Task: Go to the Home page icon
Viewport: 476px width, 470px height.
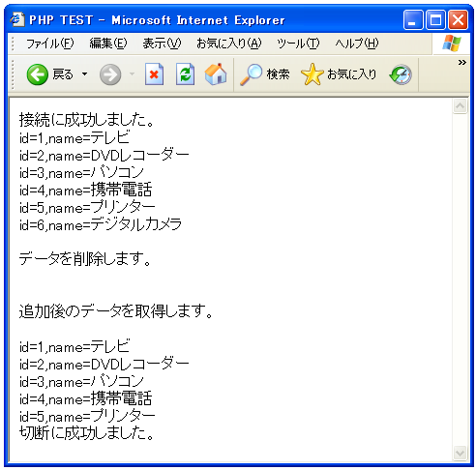Action: tap(216, 74)
